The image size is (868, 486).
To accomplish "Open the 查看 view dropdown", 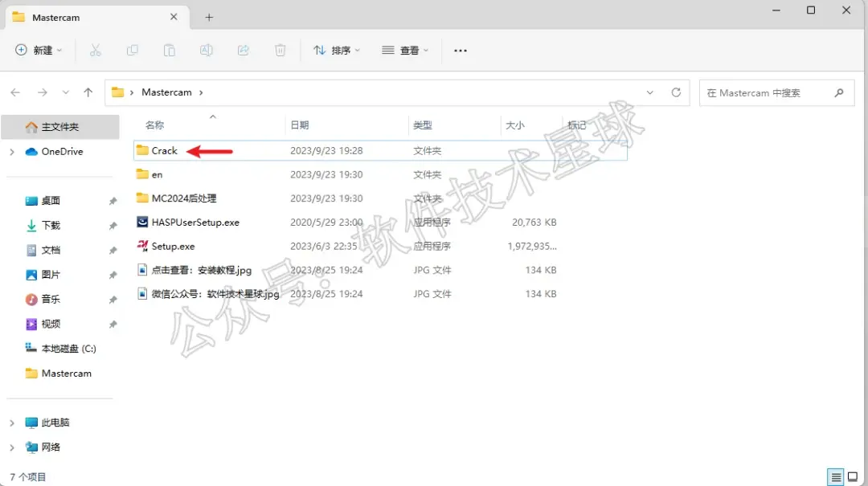I will (405, 51).
